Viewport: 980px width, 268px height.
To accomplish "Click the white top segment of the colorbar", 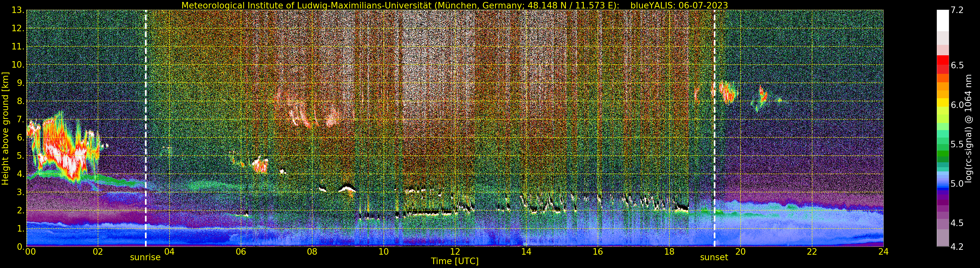I will click(x=942, y=20).
